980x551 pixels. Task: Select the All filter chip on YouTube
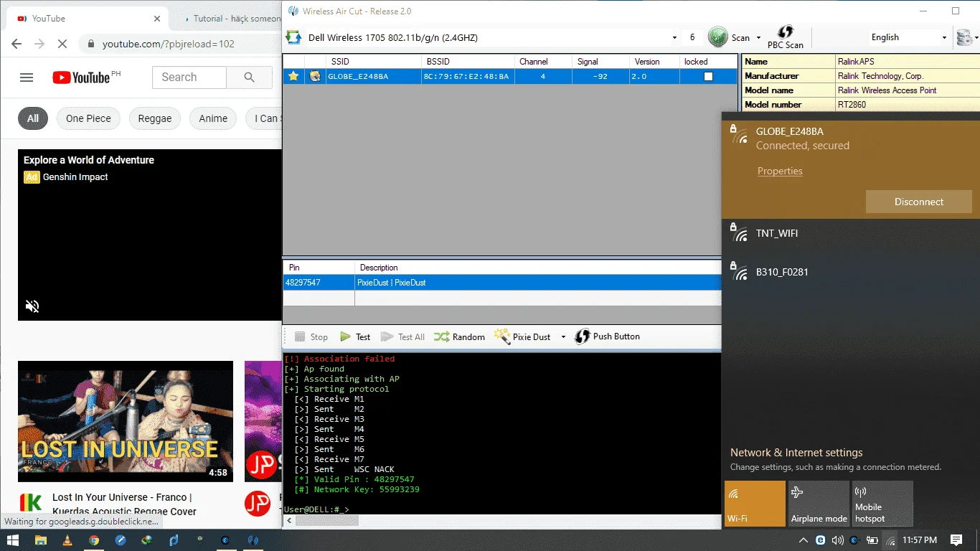pyautogui.click(x=33, y=118)
